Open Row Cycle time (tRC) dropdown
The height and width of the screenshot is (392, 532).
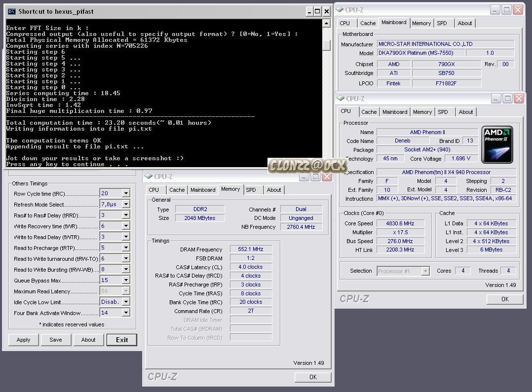(126, 193)
